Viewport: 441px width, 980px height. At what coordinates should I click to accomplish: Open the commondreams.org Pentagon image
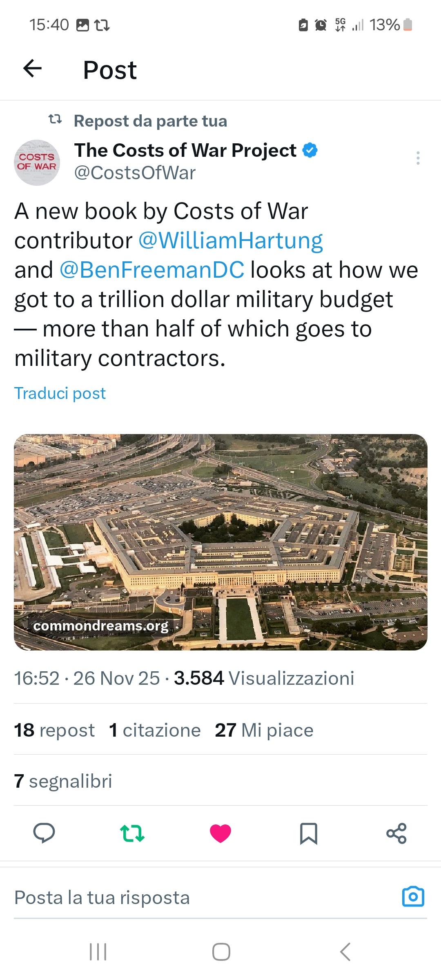pyautogui.click(x=220, y=542)
